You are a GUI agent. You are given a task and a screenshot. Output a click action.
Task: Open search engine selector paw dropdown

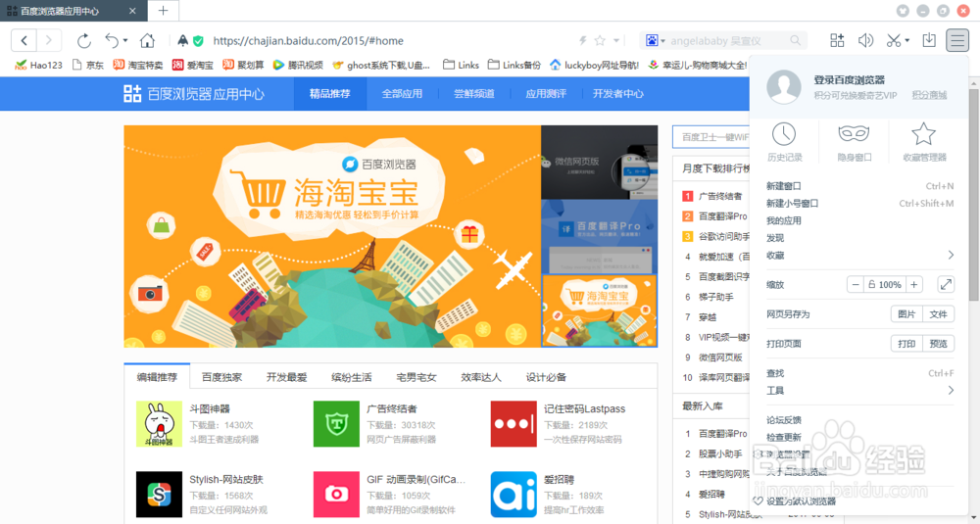tap(656, 40)
